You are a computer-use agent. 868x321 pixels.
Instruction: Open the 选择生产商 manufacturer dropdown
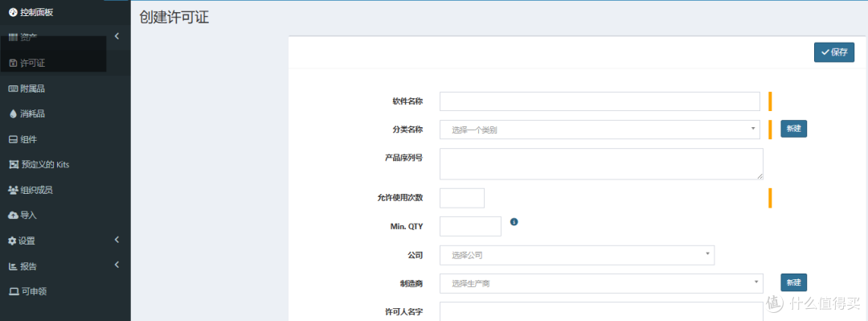coord(602,283)
